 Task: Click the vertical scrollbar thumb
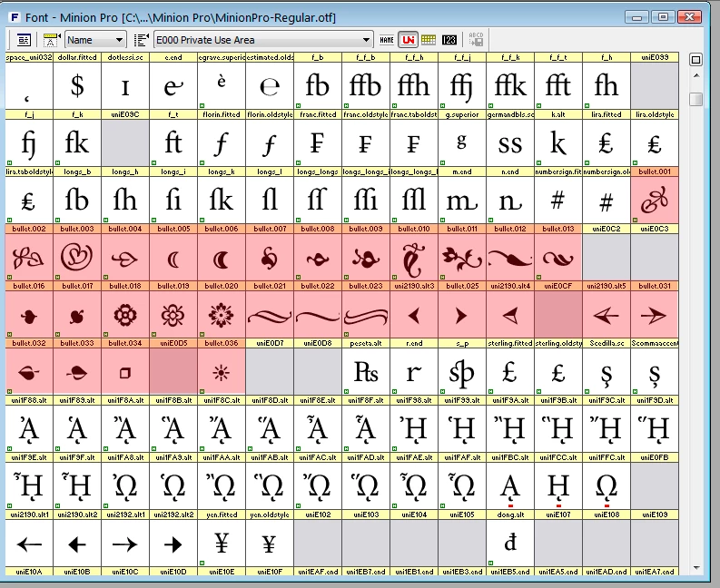click(x=696, y=99)
